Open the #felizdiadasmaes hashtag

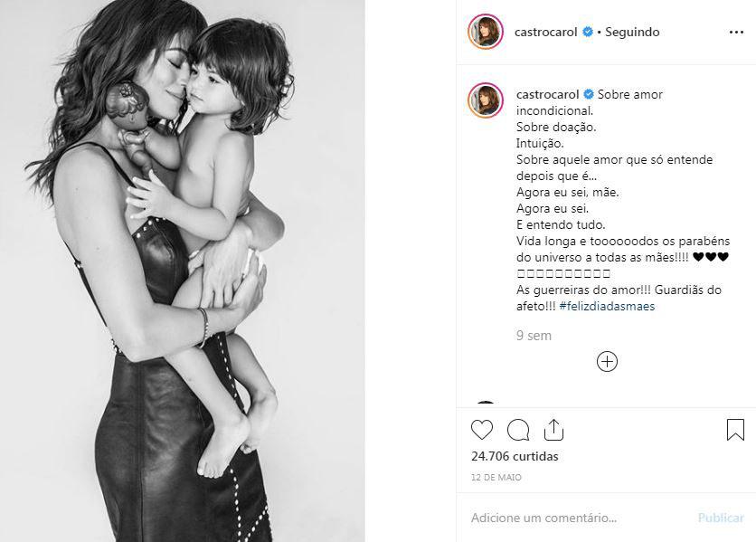coord(607,306)
